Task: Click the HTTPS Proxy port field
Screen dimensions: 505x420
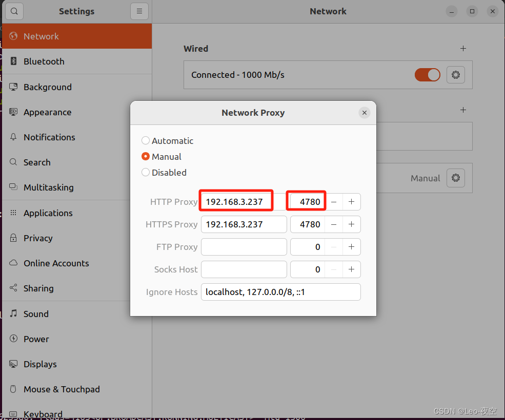Action: 308,224
